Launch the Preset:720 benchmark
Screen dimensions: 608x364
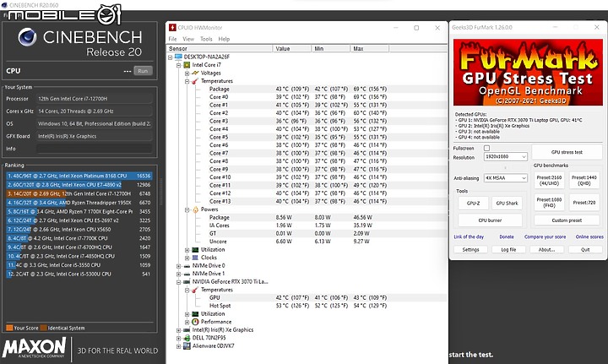point(584,203)
